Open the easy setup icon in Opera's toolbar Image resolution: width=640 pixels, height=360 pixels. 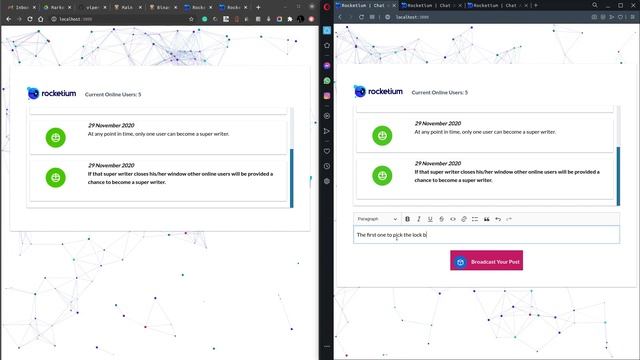[632, 17]
